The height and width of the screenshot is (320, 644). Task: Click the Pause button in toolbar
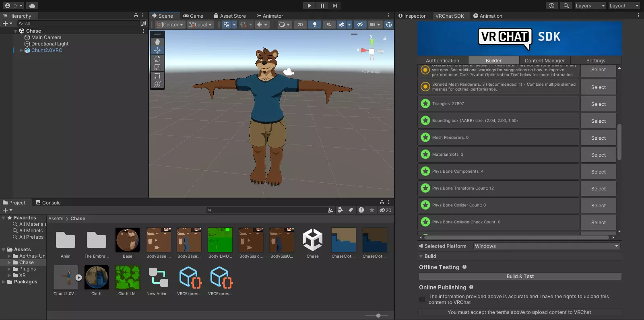[322, 6]
